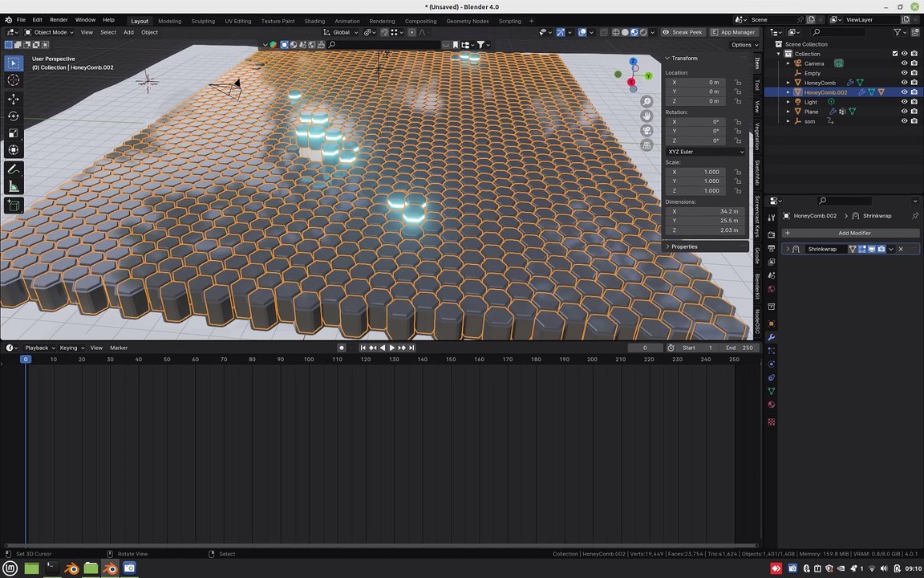924x578 pixels.
Task: Click the Sneak Peek button
Action: [x=682, y=32]
